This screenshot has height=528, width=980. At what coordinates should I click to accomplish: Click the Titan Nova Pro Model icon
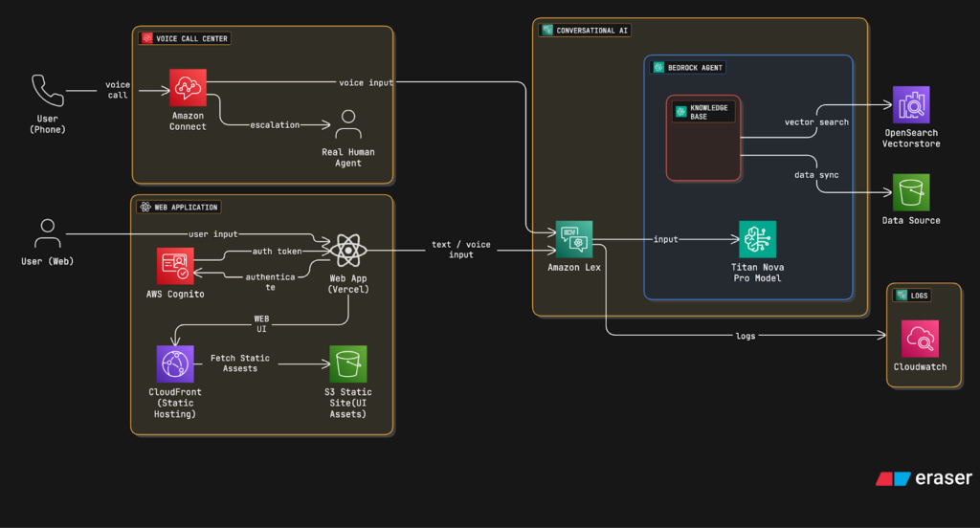(x=757, y=239)
